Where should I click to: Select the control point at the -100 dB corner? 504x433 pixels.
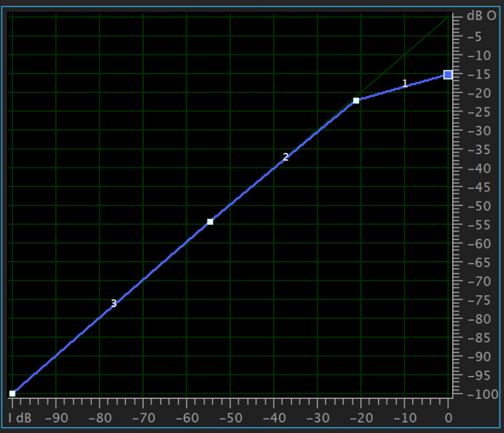tap(12, 394)
